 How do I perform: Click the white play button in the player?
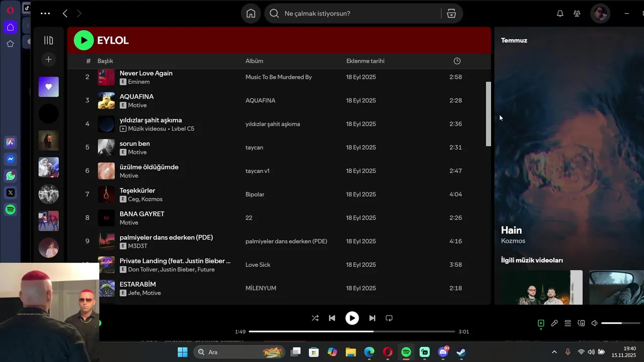(x=352, y=318)
